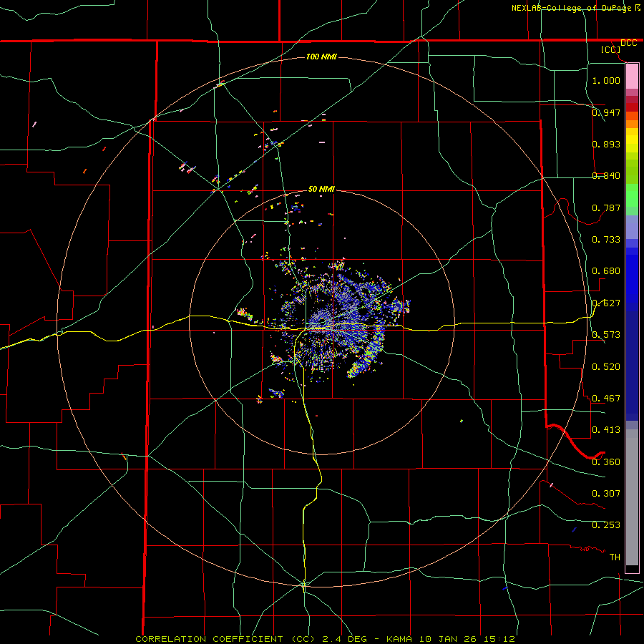The width and height of the screenshot is (644, 644).
Task: Click the 50 NMI range ring label
Action: 321,189
